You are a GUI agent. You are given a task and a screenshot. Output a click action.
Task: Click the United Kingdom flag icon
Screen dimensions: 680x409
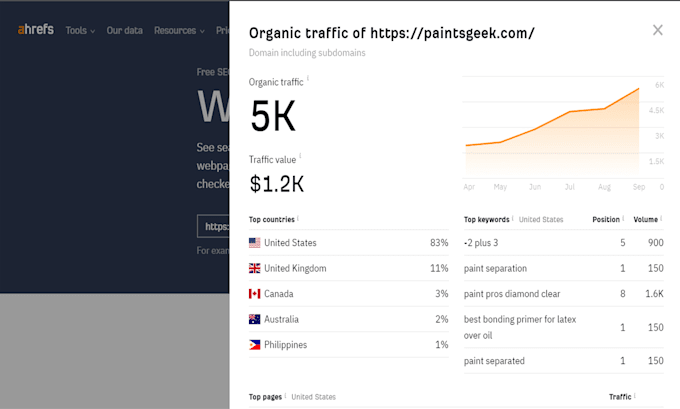[x=255, y=268]
